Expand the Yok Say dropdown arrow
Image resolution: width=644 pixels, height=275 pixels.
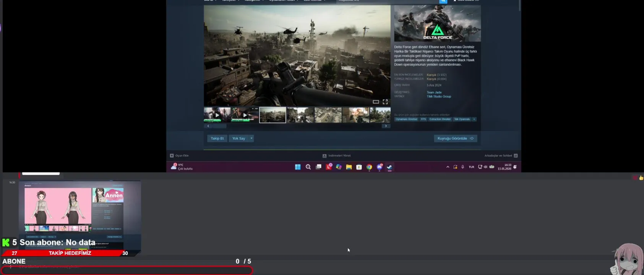tap(251, 138)
